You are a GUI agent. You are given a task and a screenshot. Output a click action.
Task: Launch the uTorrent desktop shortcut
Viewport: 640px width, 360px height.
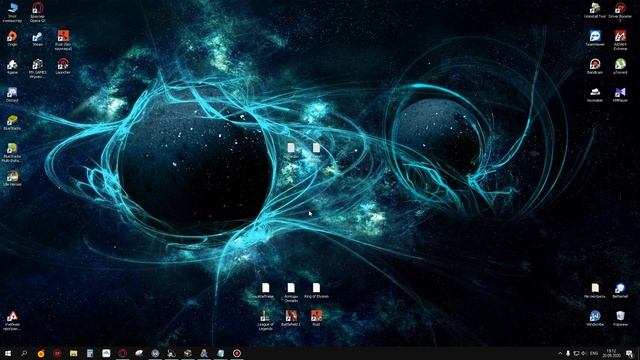pos(620,66)
